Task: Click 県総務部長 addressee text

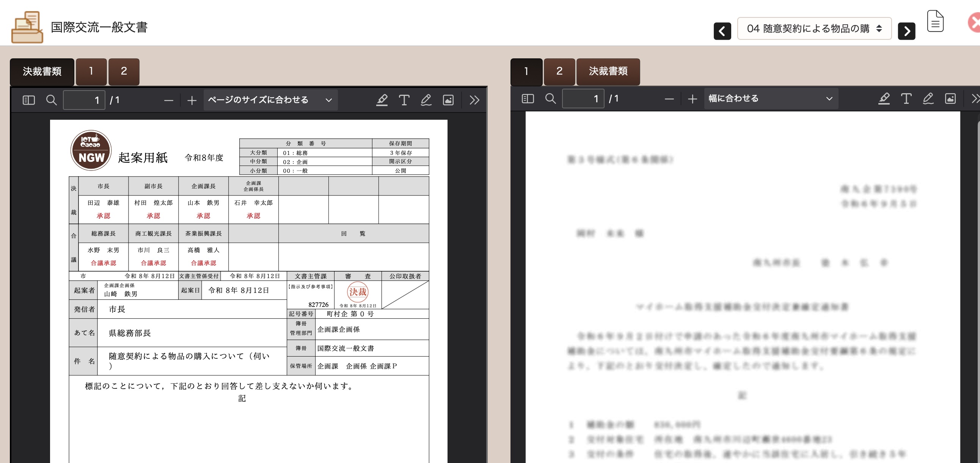Action: point(130,333)
